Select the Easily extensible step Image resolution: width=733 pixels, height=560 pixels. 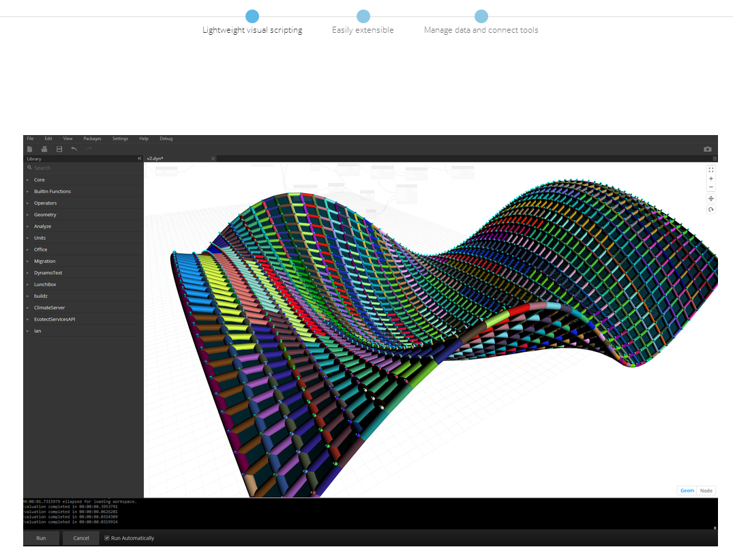(x=363, y=30)
